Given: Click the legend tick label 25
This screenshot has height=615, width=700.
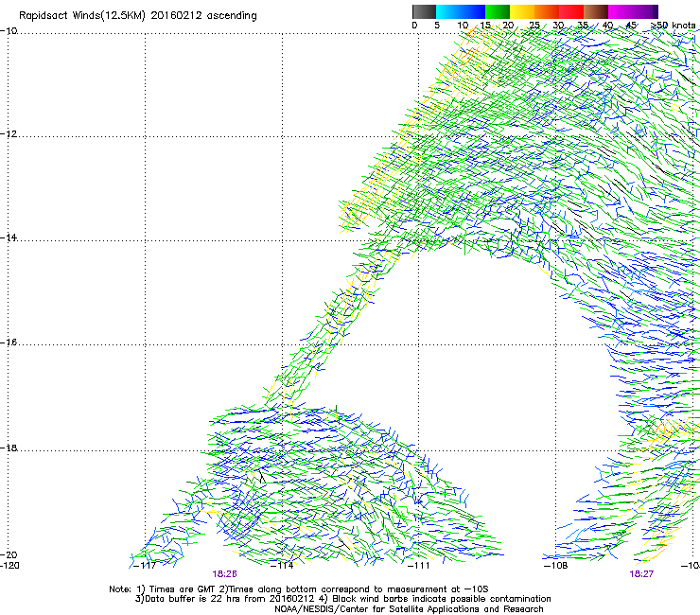Looking at the screenshot, I should click(x=534, y=26).
